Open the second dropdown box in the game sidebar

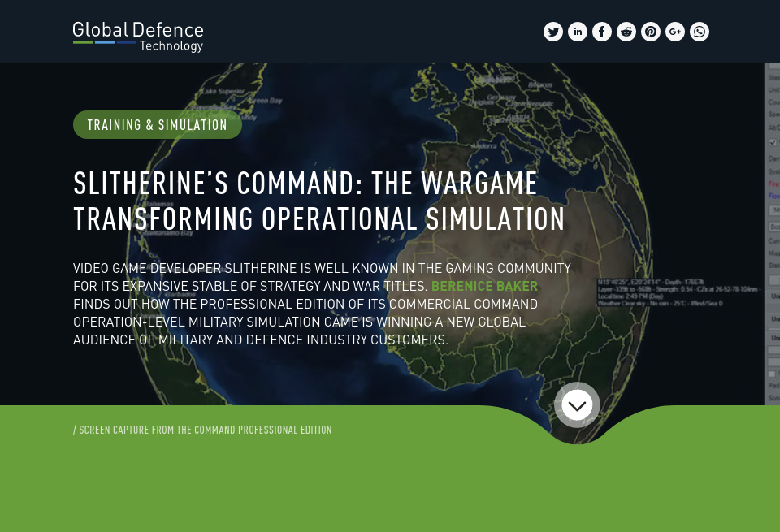click(774, 227)
